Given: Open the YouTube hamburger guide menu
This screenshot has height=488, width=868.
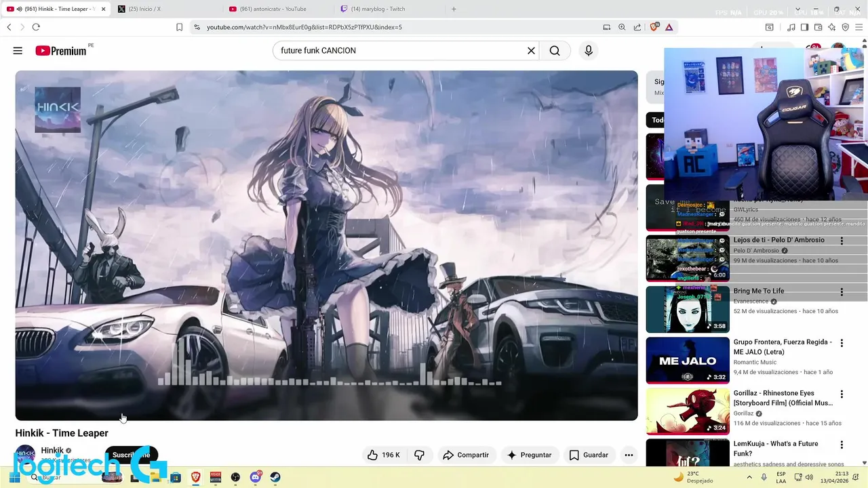Looking at the screenshot, I should click(18, 51).
